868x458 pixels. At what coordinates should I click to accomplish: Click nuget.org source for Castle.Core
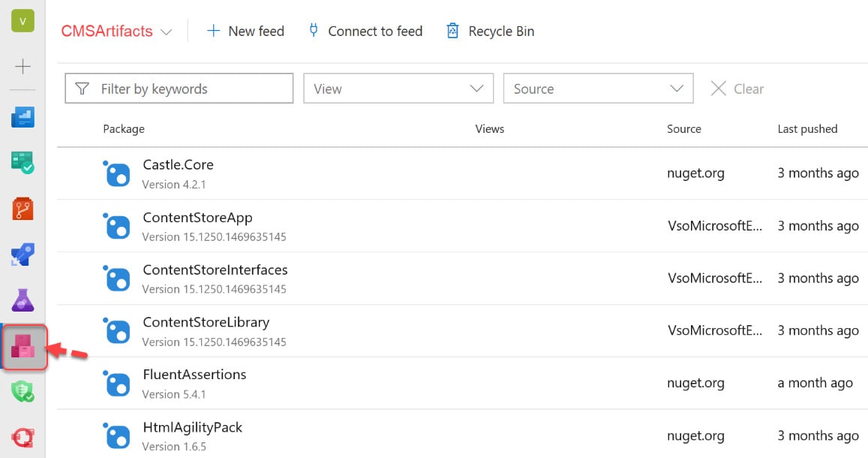[696, 173]
